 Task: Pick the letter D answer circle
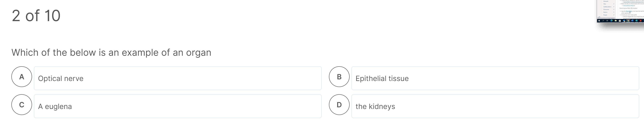pyautogui.click(x=339, y=105)
